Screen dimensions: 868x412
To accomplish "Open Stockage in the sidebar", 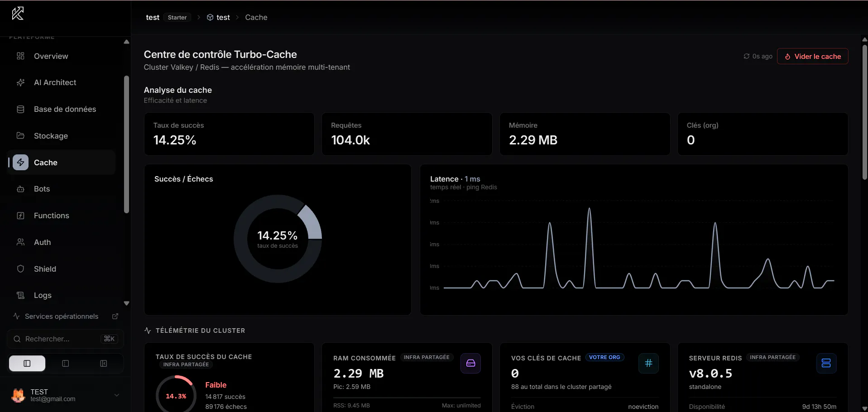I will click(61, 136).
